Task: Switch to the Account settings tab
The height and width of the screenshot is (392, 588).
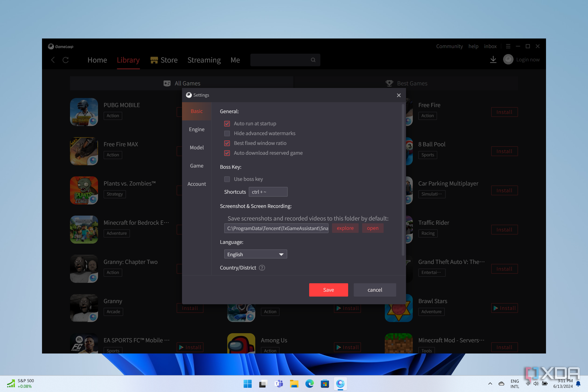Action: (x=197, y=184)
